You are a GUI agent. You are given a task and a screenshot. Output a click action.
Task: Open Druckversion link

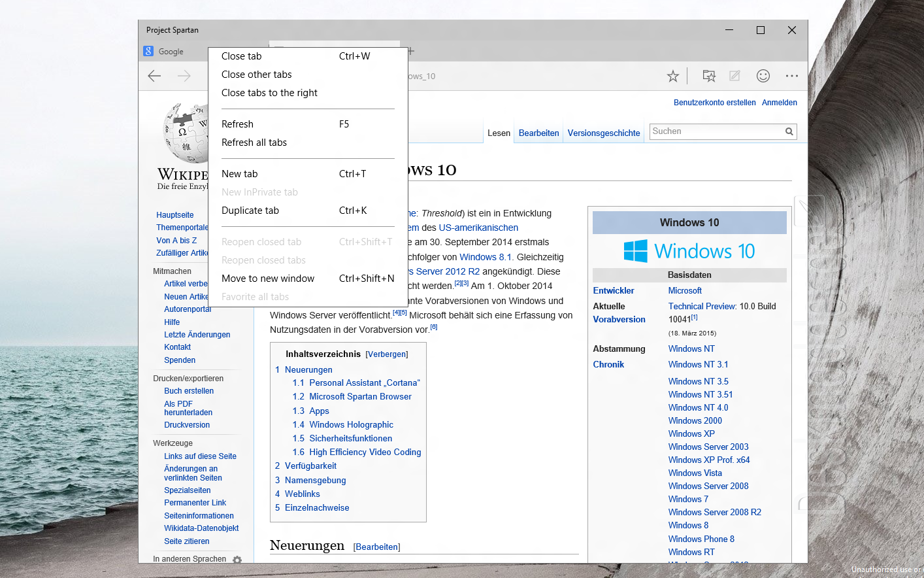click(187, 425)
